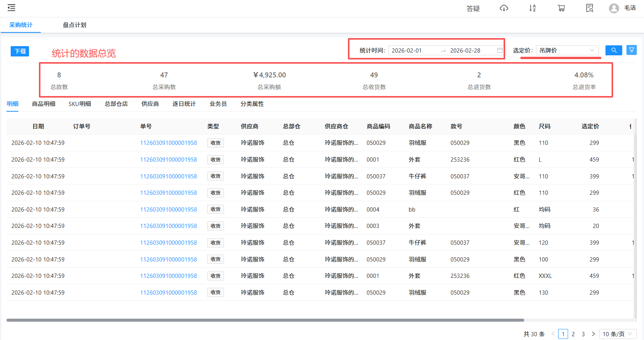This screenshot has height=340, width=644.
Task: Go to next page arrow
Action: [x=593, y=334]
